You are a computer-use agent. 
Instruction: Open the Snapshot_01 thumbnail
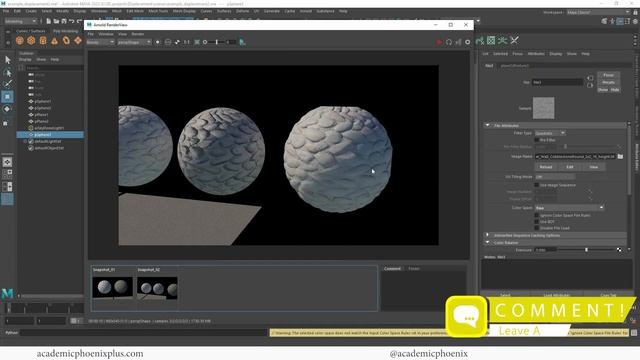[x=112, y=287]
